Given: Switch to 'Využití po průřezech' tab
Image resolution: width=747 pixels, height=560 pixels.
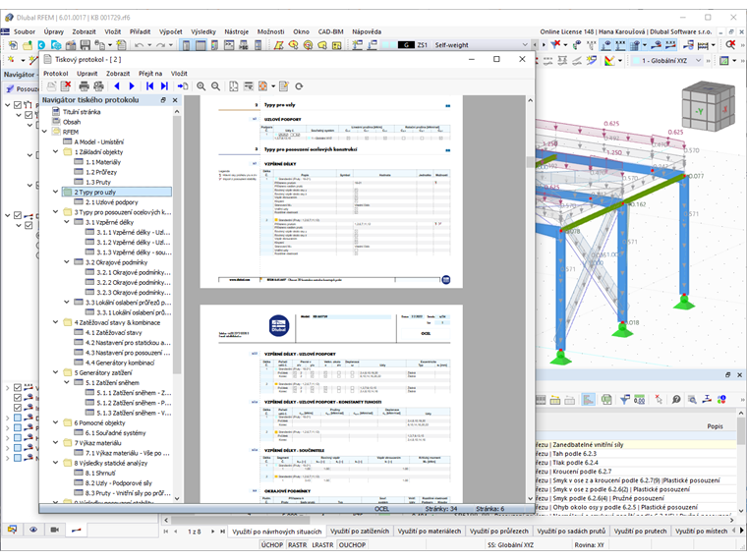Looking at the screenshot, I should coord(498,531).
